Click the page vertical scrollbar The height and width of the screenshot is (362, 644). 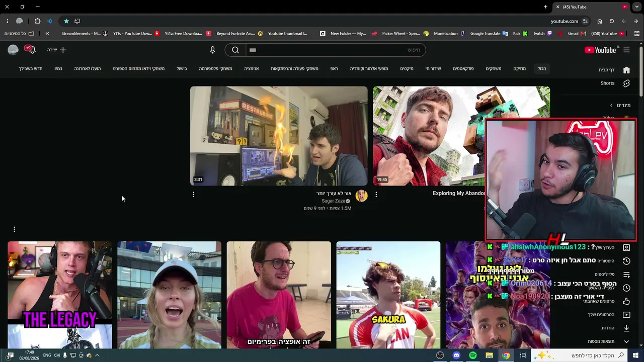coord(641,70)
